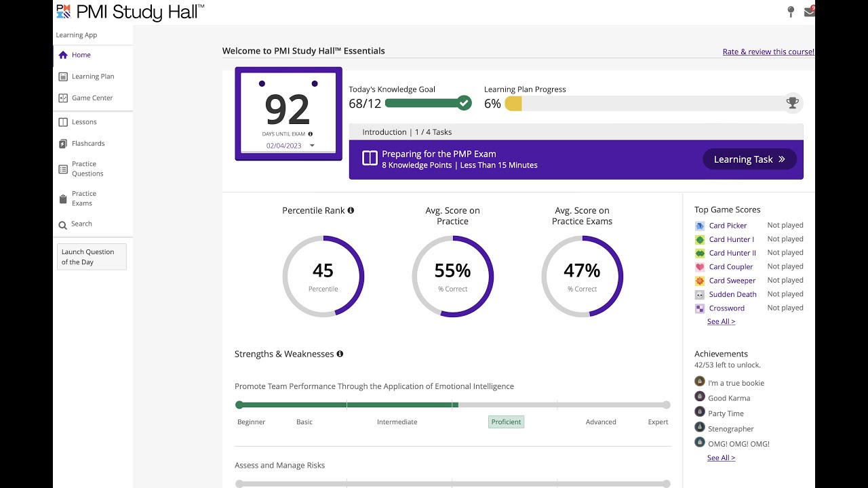Open Rate & review this course link

pyautogui.click(x=768, y=52)
